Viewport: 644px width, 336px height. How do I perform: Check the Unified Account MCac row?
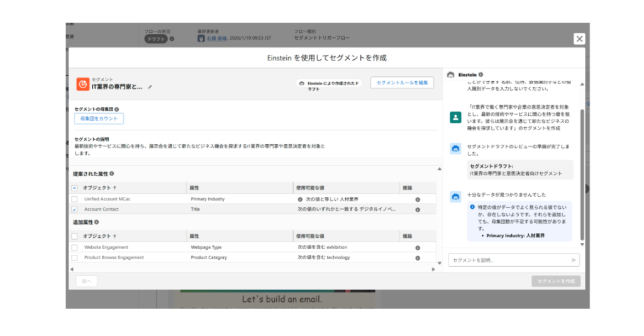74,199
